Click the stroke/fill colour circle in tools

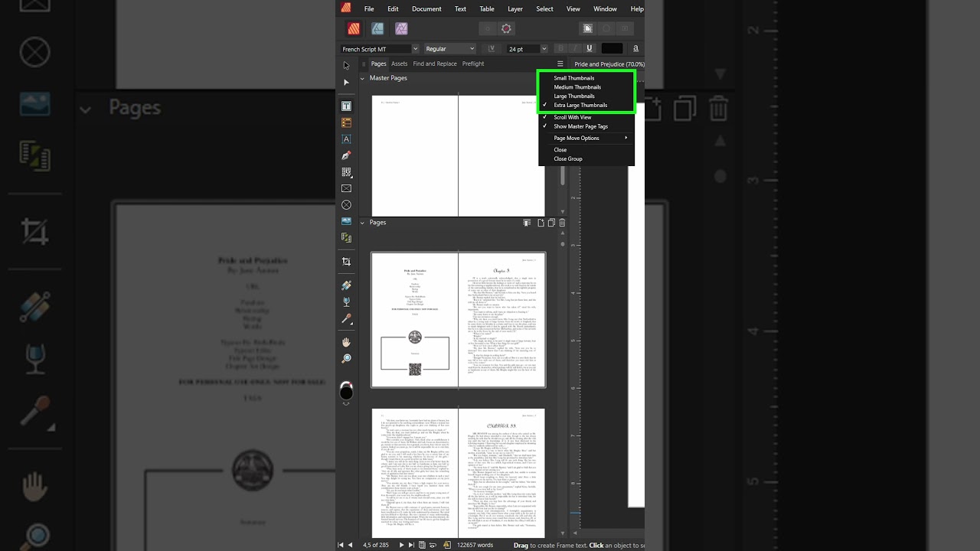[x=346, y=391]
